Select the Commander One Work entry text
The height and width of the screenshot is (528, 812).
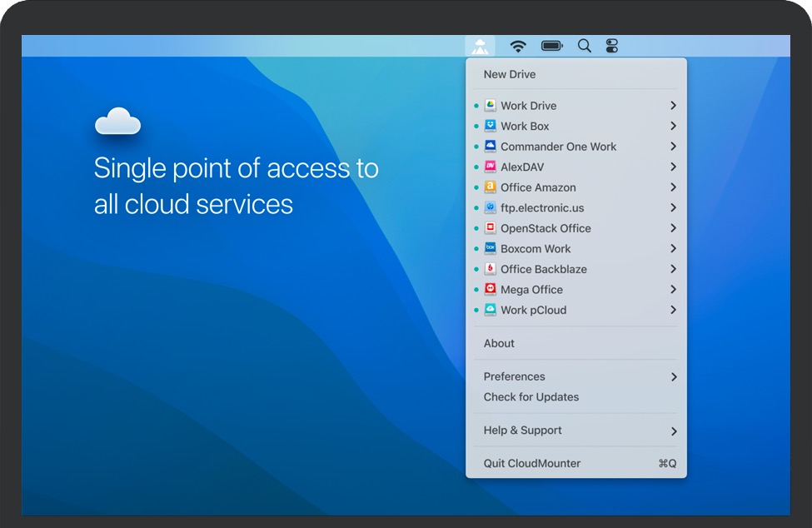coord(558,147)
